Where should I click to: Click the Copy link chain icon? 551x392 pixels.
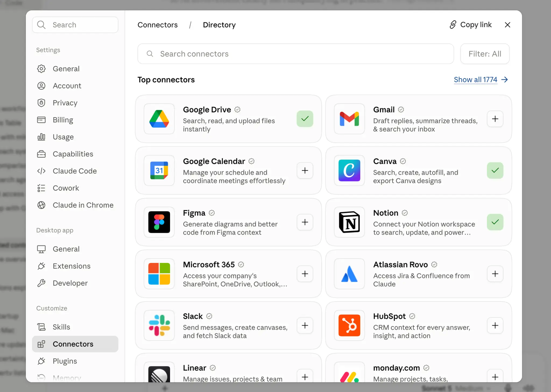(453, 25)
